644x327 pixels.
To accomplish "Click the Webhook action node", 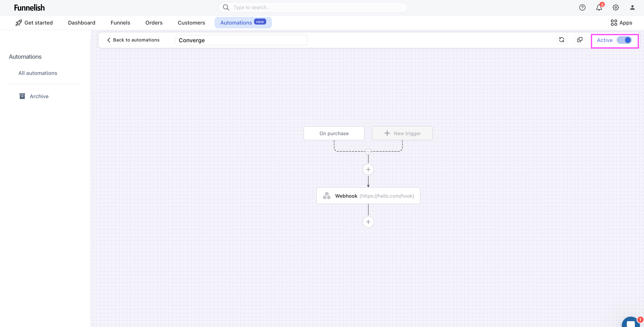I will (x=368, y=196).
